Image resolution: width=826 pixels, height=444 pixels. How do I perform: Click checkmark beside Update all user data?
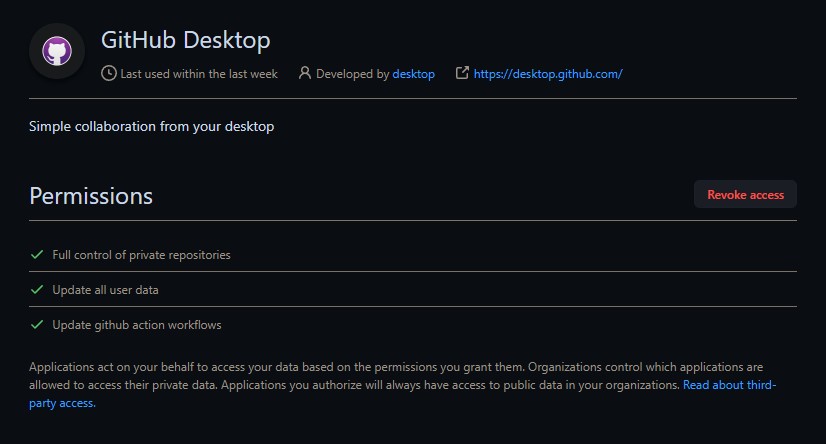(x=37, y=290)
